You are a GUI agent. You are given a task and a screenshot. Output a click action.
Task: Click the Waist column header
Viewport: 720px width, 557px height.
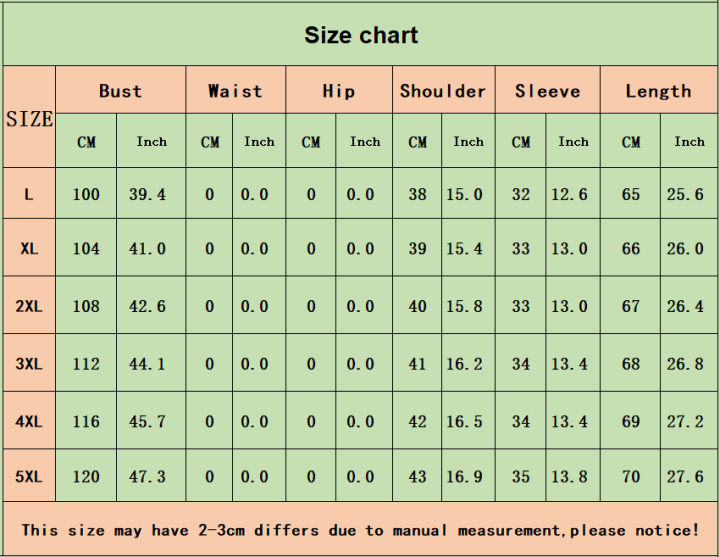click(235, 90)
